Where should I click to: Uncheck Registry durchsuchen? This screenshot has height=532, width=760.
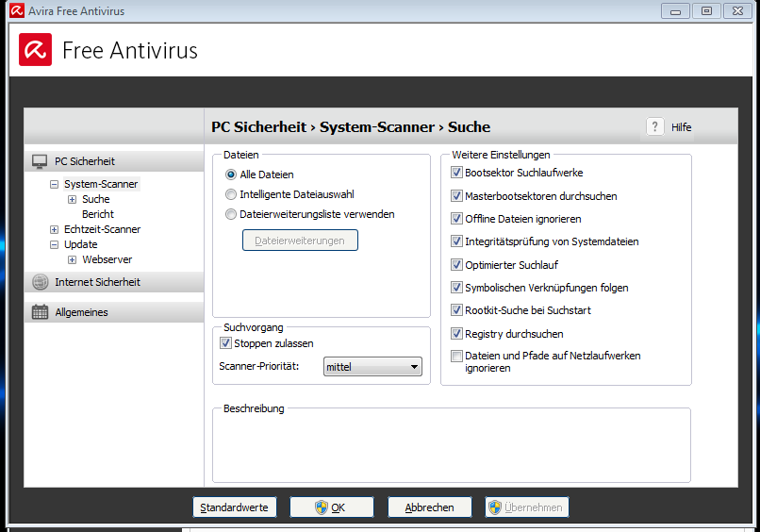tap(456, 334)
